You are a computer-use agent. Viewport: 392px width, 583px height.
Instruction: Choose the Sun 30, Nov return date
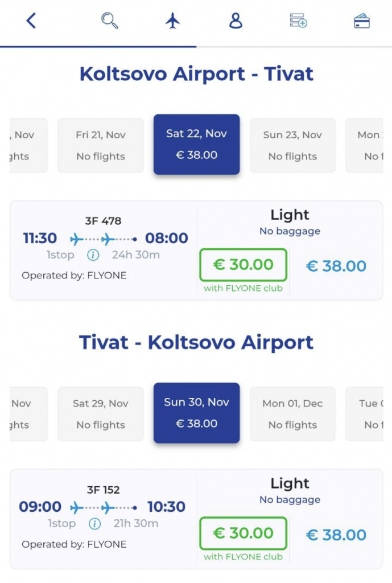(x=196, y=413)
